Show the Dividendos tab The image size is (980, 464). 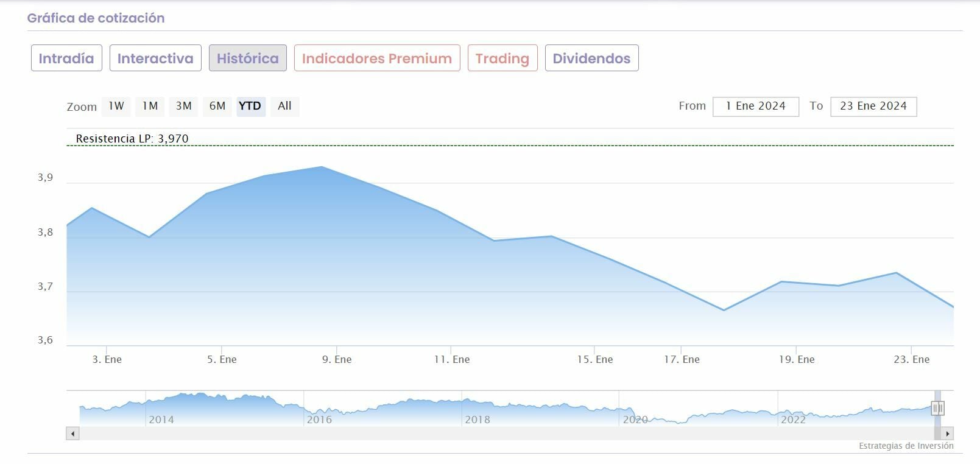(591, 58)
